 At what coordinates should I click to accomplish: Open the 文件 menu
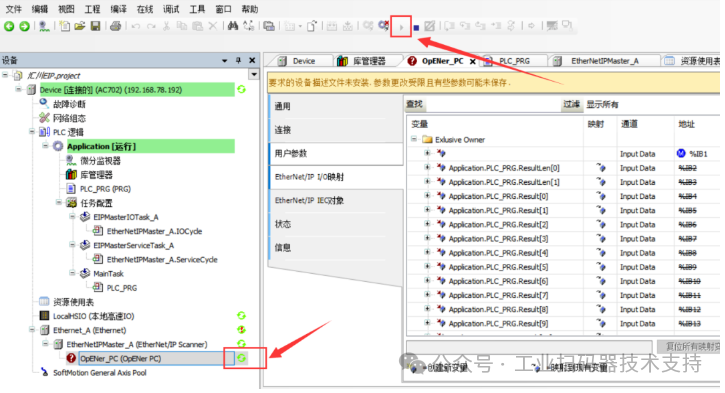13,9
